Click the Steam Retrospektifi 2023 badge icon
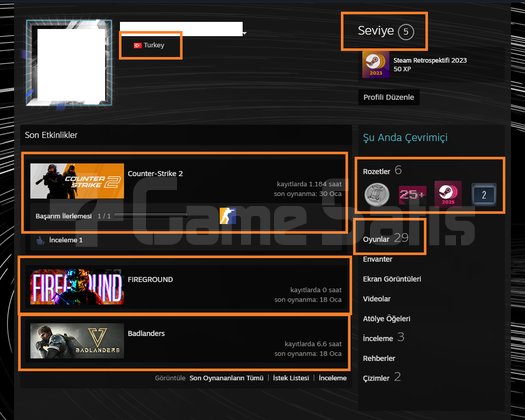Image resolution: width=525 pixels, height=420 pixels. 376,65
